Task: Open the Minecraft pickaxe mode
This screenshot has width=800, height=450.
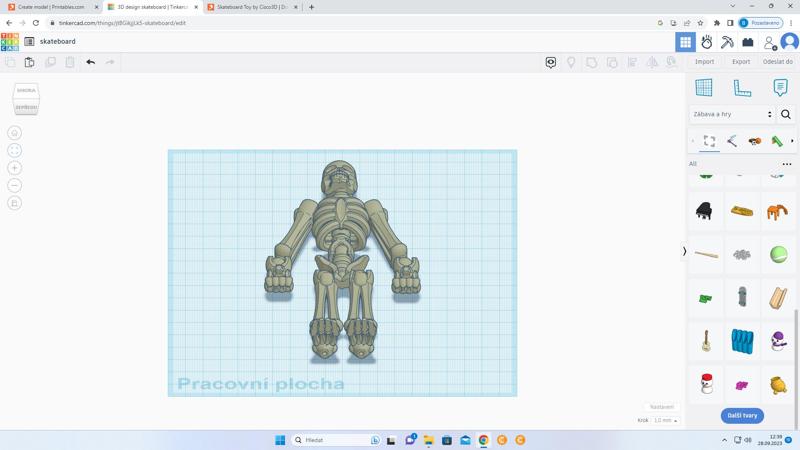Action: click(x=727, y=42)
